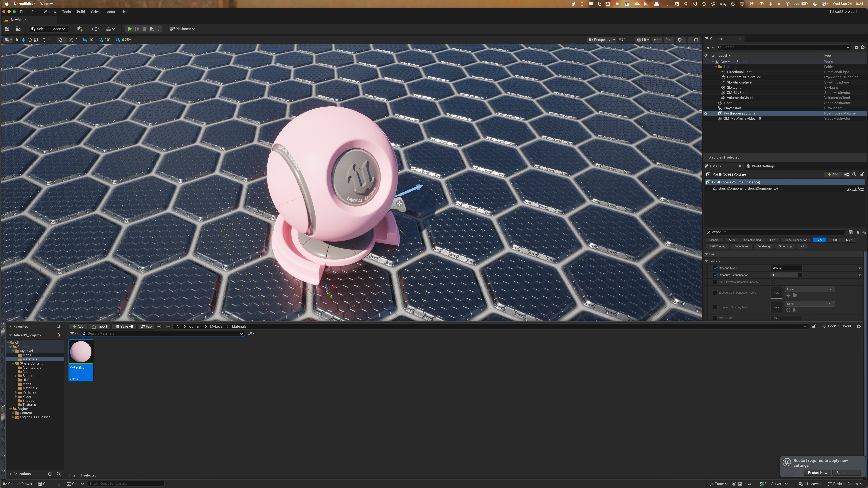The height and width of the screenshot is (488, 868).
Task: Enable Exposure Compensation Curve override checkbox
Action: point(715,293)
